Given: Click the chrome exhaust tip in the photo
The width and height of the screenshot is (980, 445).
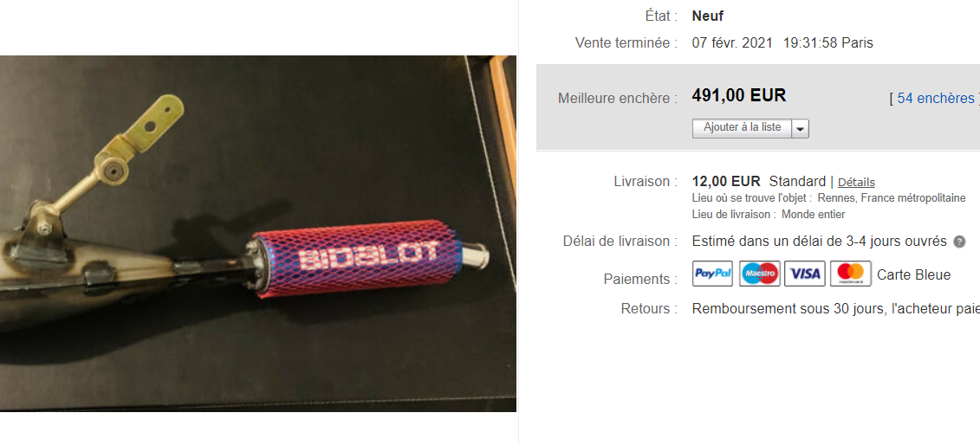Looking at the screenshot, I should (475, 257).
